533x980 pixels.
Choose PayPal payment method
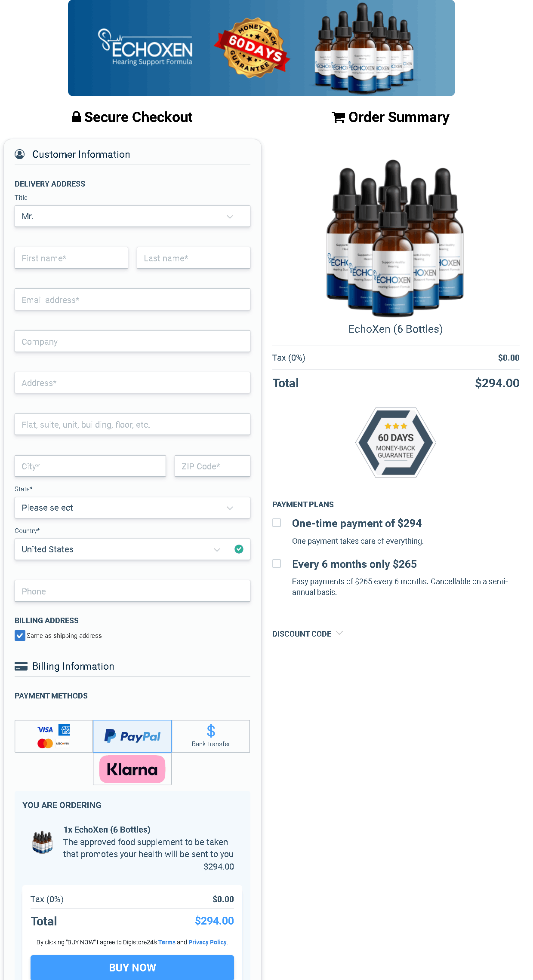click(x=132, y=736)
